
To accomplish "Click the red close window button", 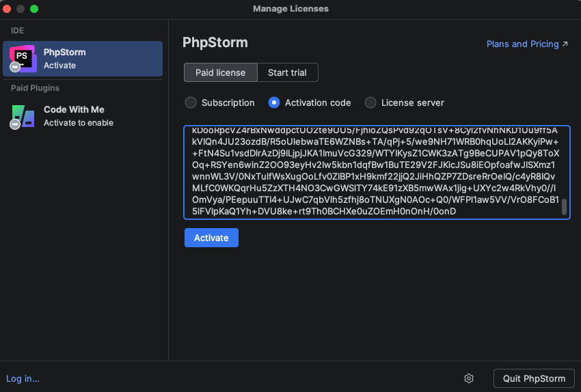I will (x=7, y=9).
